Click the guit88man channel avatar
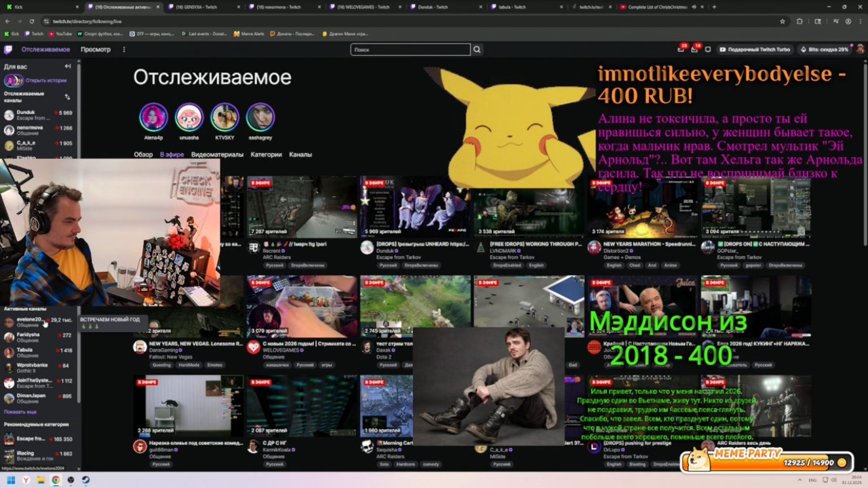The image size is (868, 488). (140, 447)
